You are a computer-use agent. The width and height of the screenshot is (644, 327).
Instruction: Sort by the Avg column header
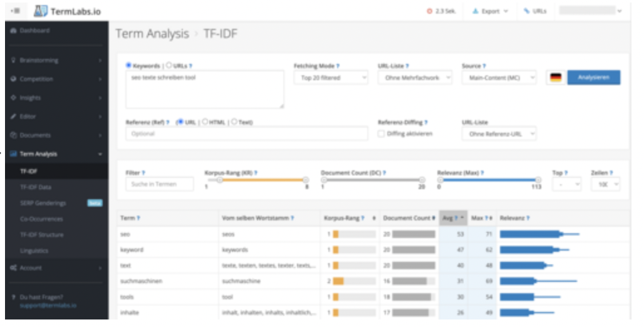[x=454, y=218]
